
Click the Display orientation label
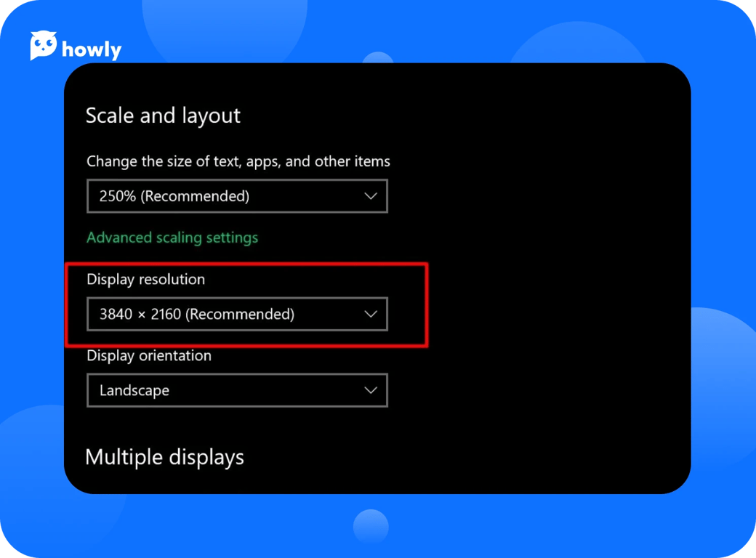[x=149, y=355]
